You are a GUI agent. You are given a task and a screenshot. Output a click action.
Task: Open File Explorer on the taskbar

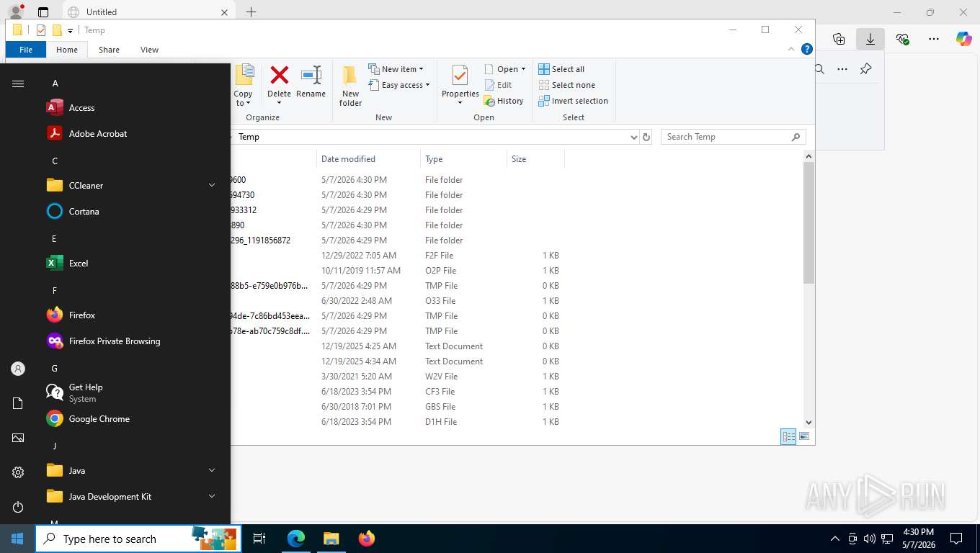point(331,539)
